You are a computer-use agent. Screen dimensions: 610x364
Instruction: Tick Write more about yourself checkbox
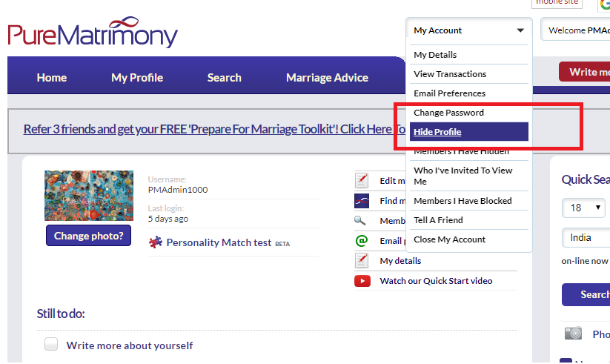pyautogui.click(x=51, y=344)
